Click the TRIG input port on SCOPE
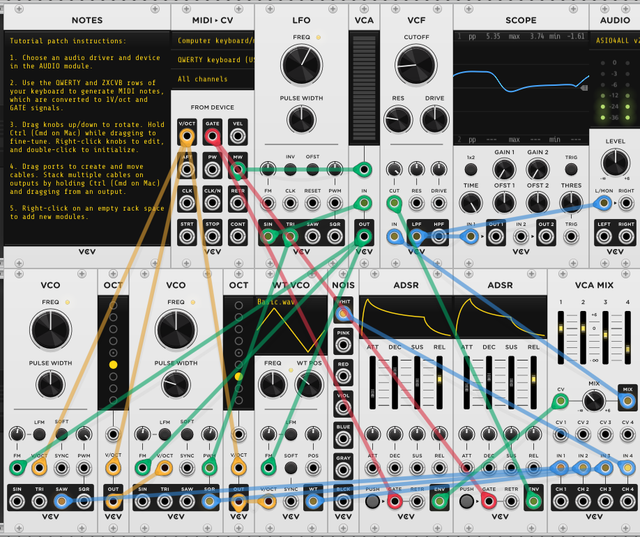 pyautogui.click(x=571, y=236)
